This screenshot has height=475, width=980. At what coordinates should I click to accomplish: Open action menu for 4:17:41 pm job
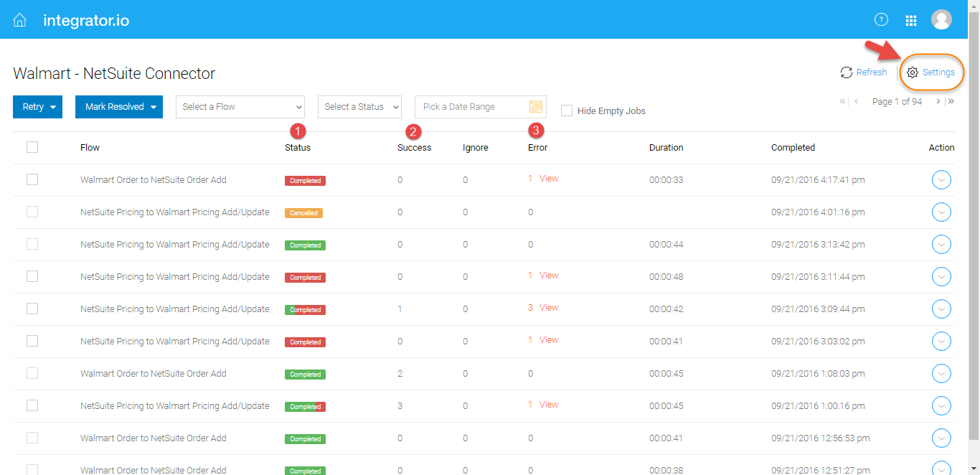click(941, 180)
